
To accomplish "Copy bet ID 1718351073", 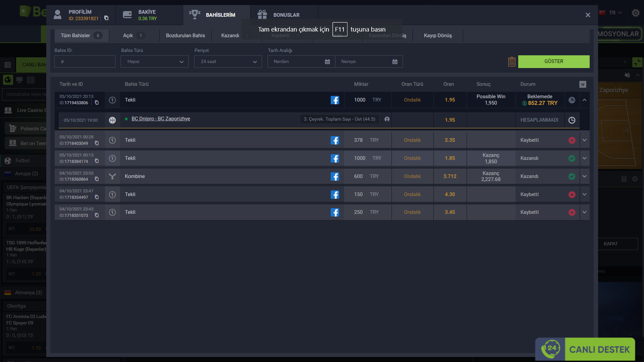I will (x=97, y=215).
